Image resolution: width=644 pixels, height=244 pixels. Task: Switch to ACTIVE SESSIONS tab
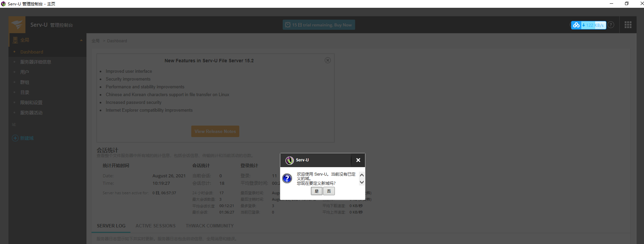(x=156, y=226)
